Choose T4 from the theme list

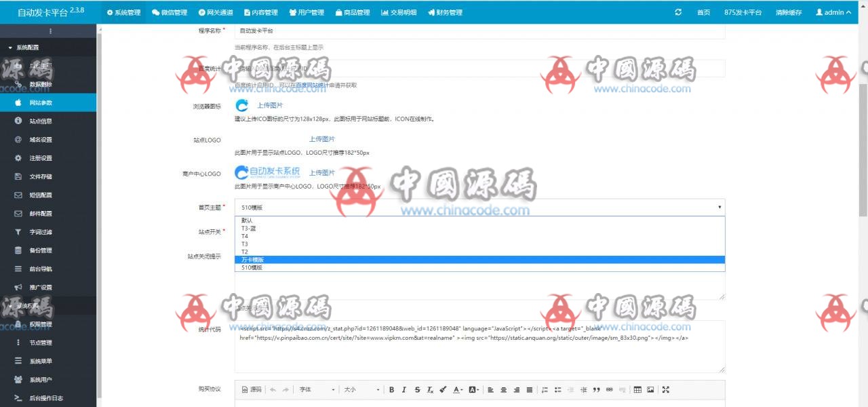click(479, 236)
